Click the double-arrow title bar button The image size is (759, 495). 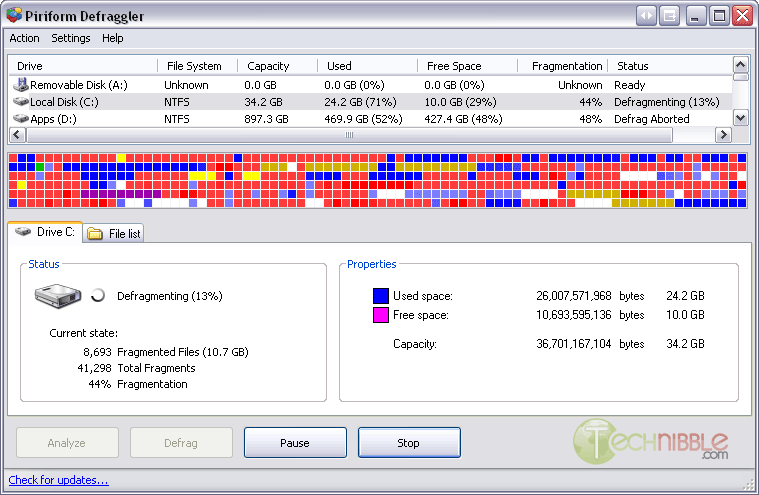(646, 16)
